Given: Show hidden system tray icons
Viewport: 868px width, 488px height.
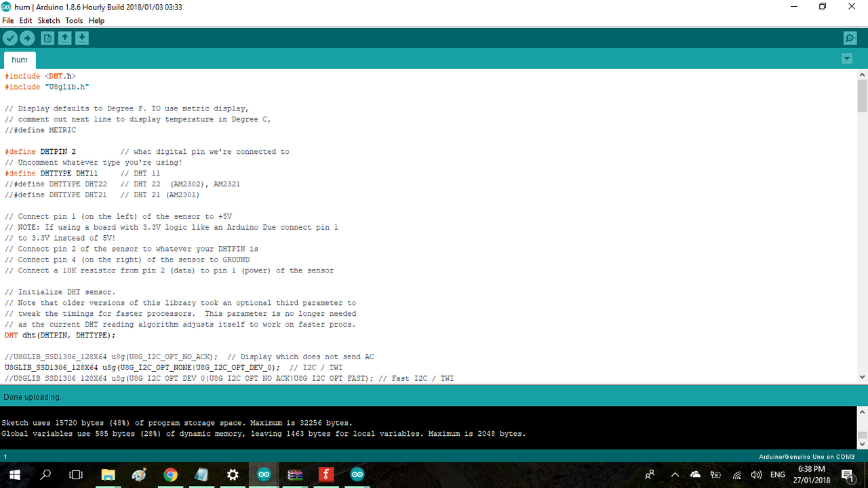Looking at the screenshot, I should coord(675,474).
